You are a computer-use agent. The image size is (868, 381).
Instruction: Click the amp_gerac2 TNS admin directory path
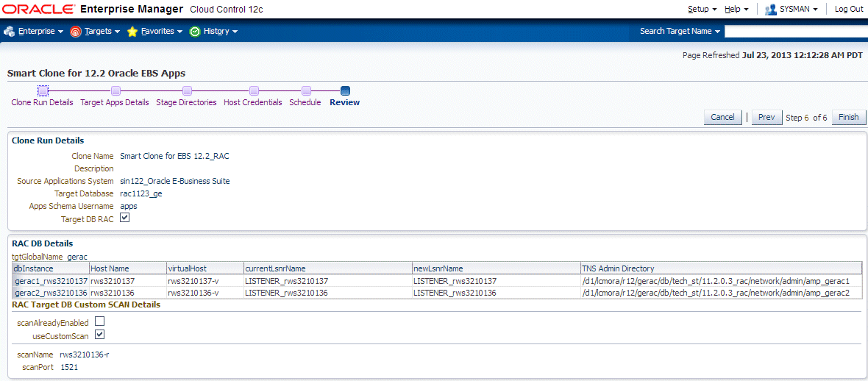[716, 293]
